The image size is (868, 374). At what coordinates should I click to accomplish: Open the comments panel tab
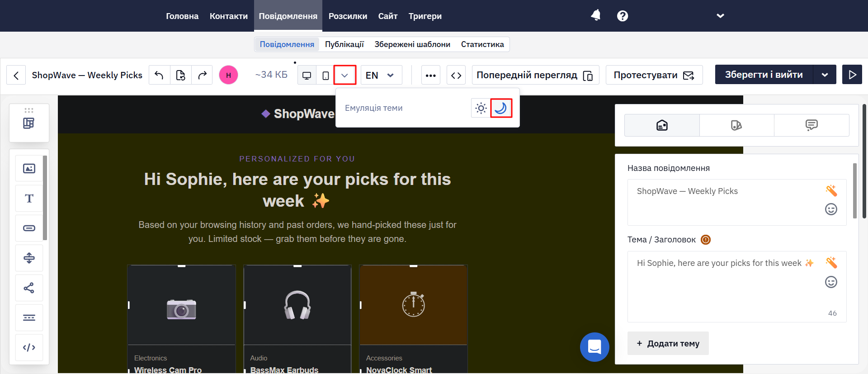coord(811,125)
